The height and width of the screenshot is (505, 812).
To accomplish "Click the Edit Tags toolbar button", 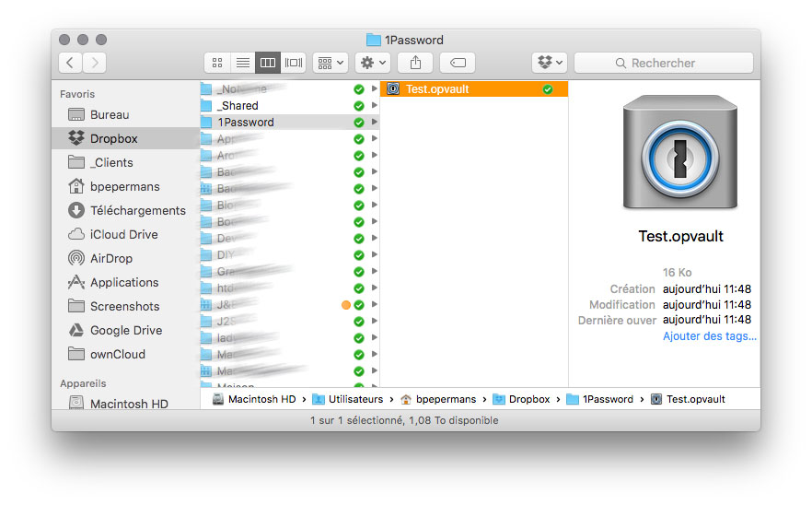I will coord(458,63).
